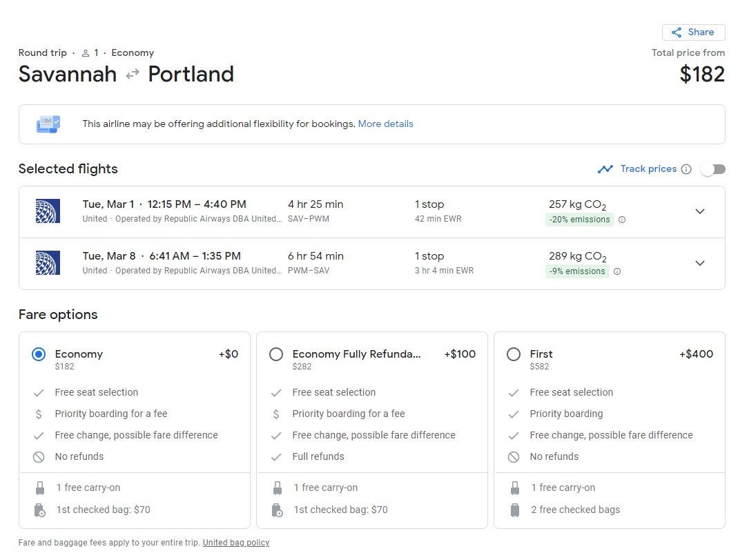Enable the Track prices toggle switch
This screenshot has height=560, width=738.
click(x=713, y=169)
